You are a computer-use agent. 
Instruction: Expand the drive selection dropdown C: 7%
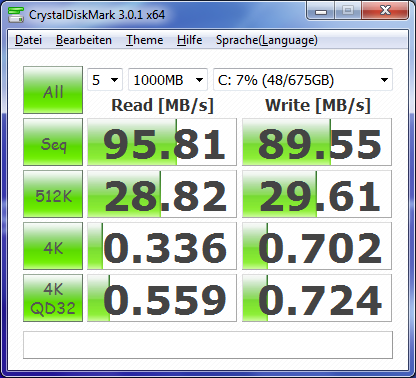[303, 80]
